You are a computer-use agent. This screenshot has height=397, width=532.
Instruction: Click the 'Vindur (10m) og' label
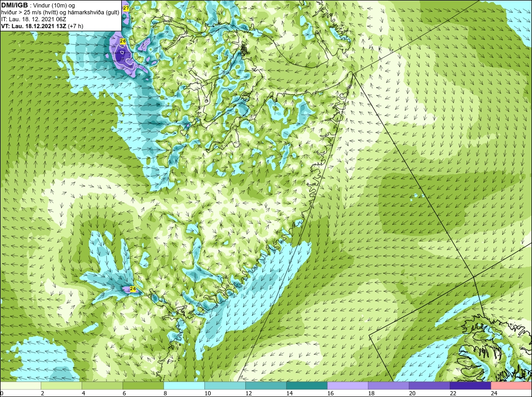coord(54,5)
